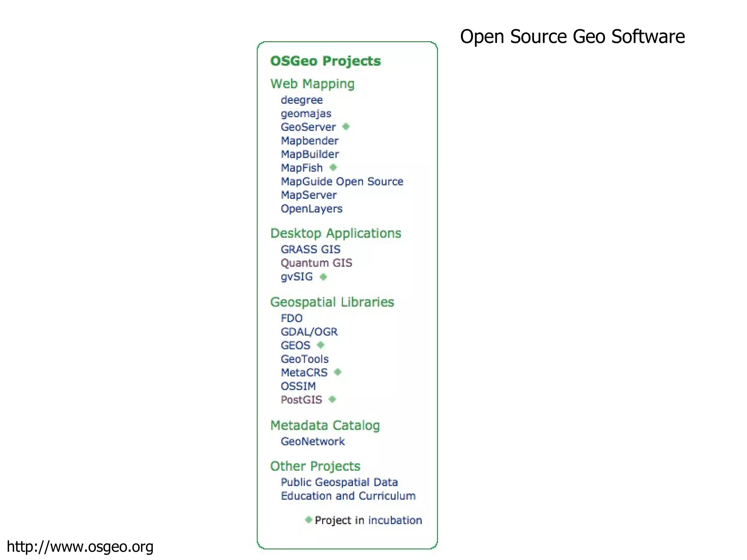
Task: Click the incubation diamond next to MetaCRS
Action: pos(338,372)
